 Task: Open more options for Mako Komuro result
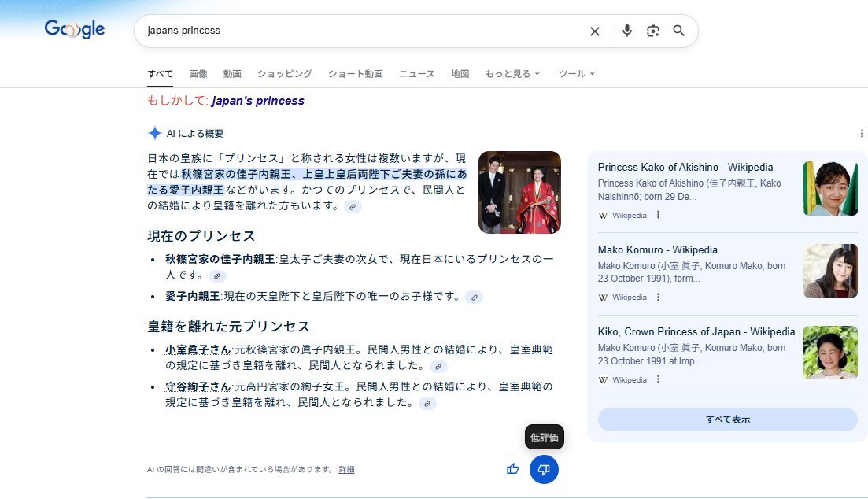(x=659, y=298)
